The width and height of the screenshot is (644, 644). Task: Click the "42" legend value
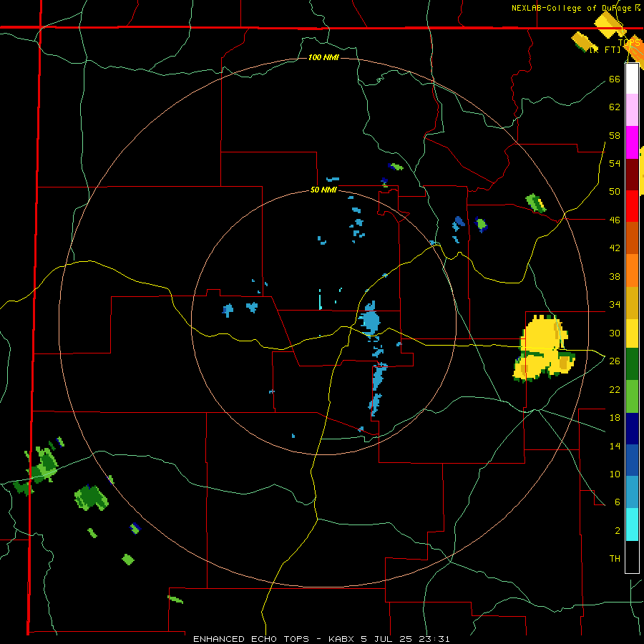pos(615,248)
